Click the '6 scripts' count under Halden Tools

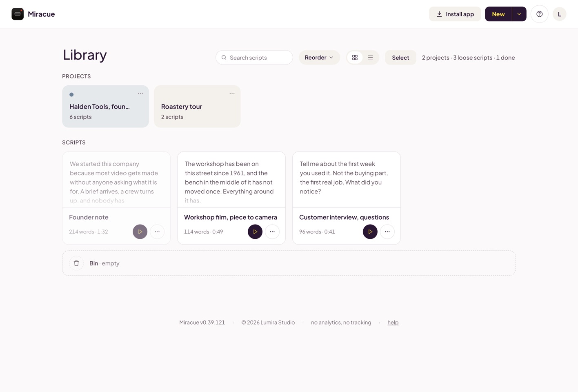80,117
